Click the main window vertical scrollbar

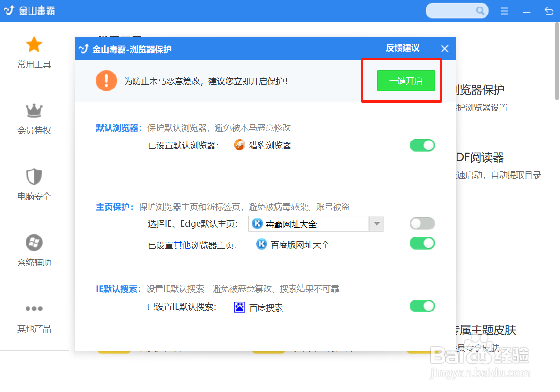[557, 61]
